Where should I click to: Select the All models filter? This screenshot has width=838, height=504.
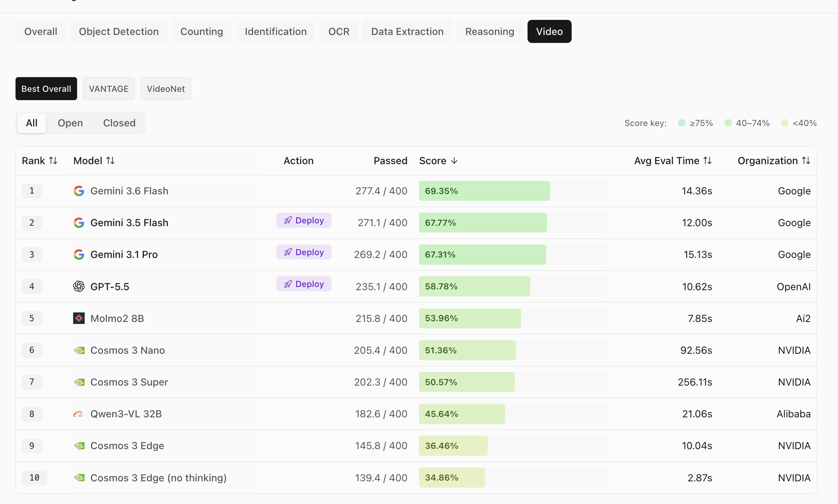[32, 123]
